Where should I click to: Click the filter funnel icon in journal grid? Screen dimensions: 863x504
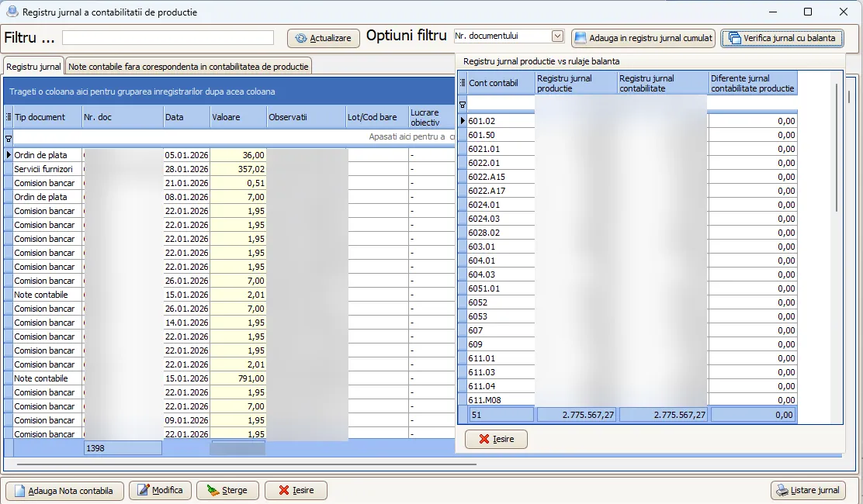coord(9,139)
